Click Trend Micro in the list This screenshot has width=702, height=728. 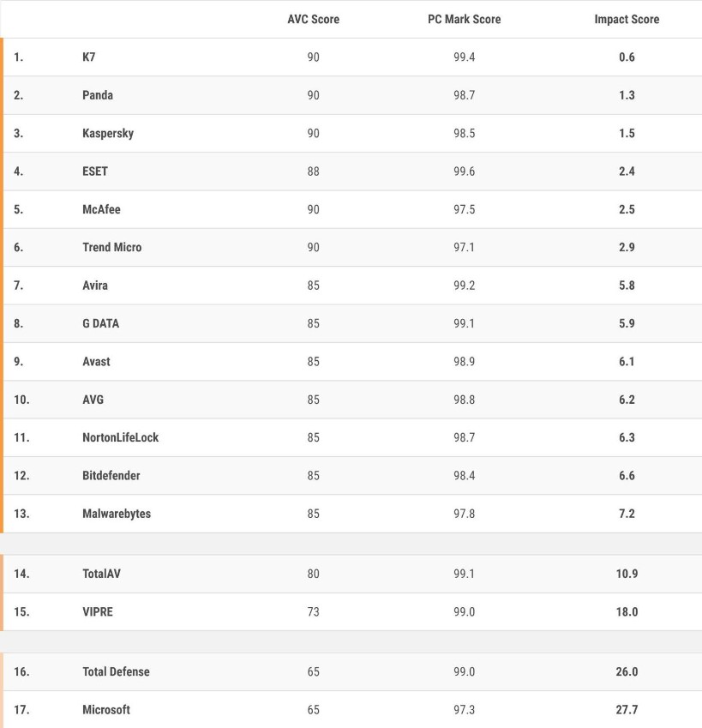tap(112, 247)
